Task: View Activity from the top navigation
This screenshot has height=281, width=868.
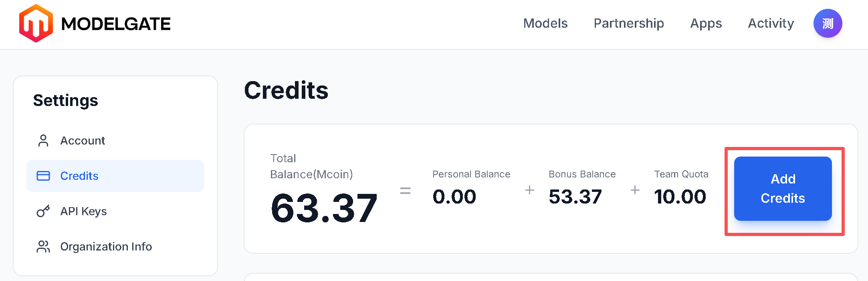Action: tap(771, 23)
